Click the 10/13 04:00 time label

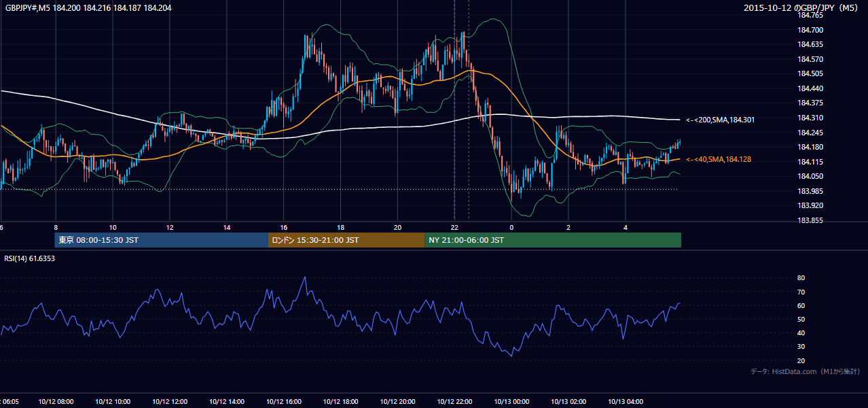tap(626, 402)
